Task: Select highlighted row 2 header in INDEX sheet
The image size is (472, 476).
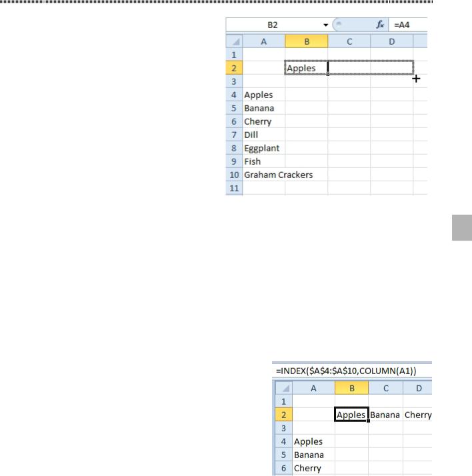Action: 283,415
